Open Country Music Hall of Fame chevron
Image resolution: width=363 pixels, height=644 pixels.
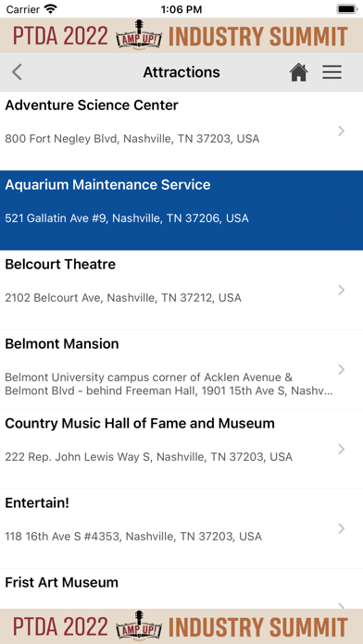341,450
